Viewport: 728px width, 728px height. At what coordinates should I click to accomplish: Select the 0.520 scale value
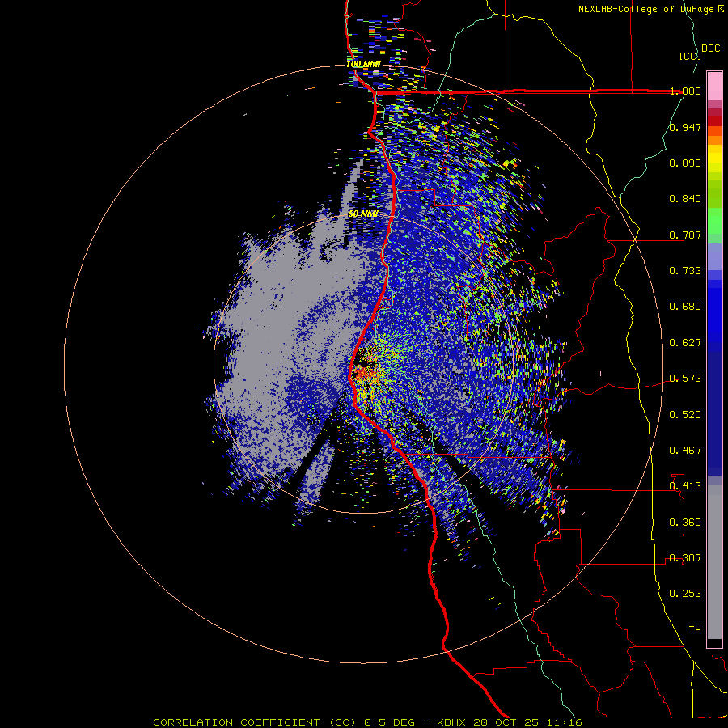pos(685,415)
